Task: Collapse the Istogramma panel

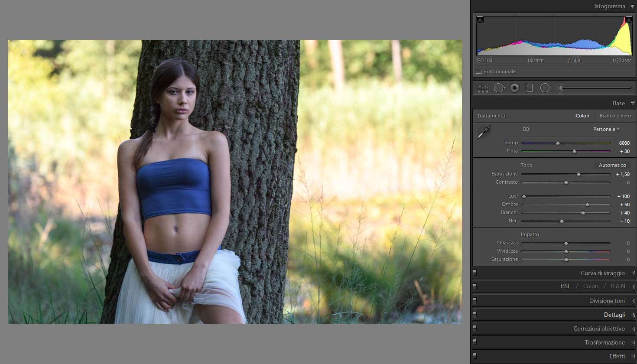Action: (632, 6)
